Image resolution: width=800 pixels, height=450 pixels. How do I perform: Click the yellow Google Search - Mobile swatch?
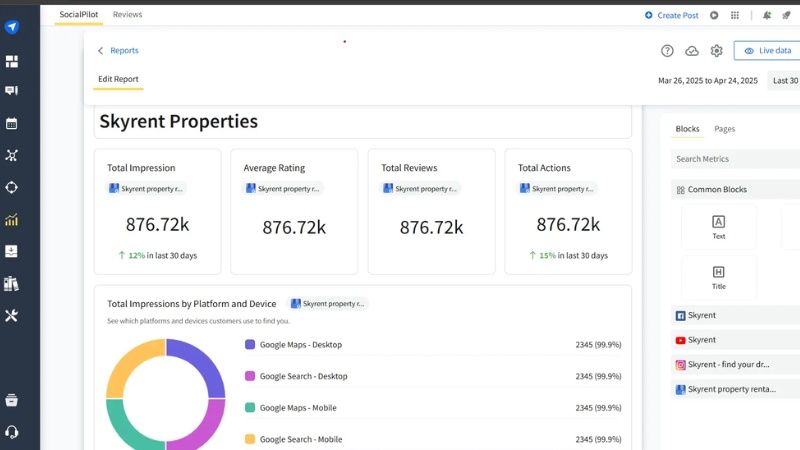[x=249, y=439]
